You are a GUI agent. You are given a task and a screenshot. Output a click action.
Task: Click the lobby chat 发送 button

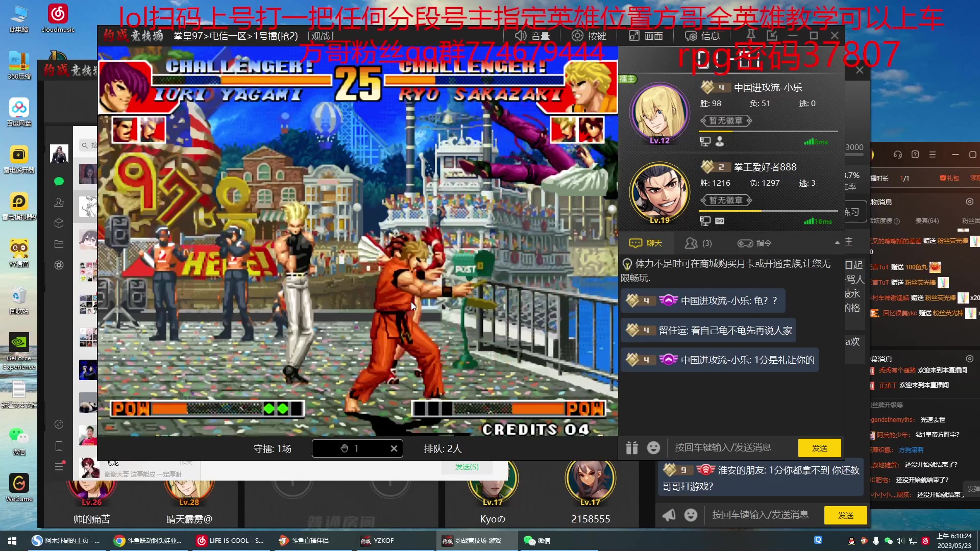tap(846, 515)
